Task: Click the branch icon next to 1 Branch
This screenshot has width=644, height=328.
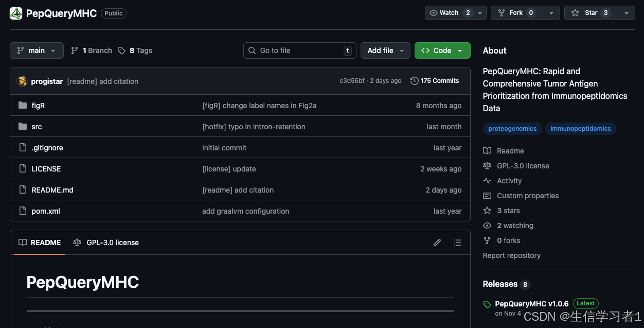Action: click(75, 50)
